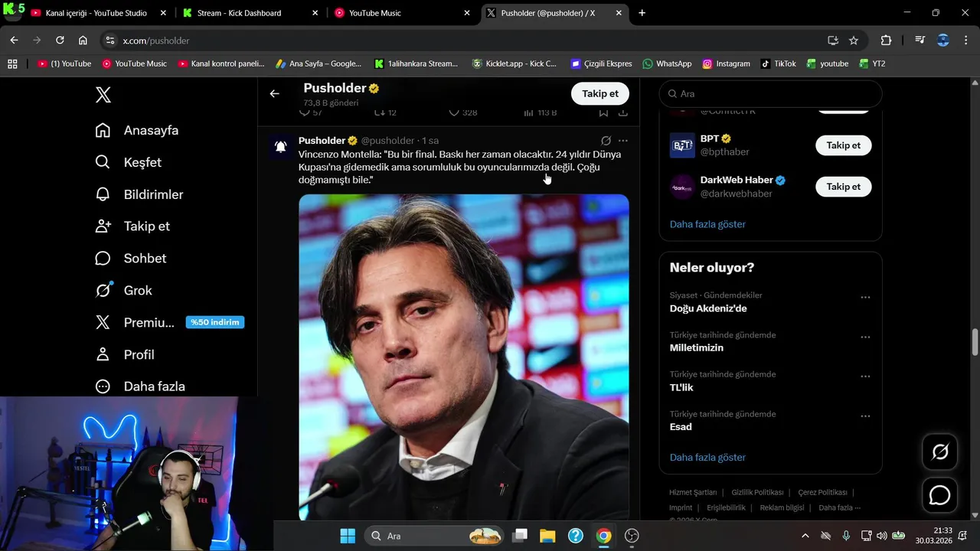The width and height of the screenshot is (980, 551).
Task: Click Grok icon on Pusholder tweet
Action: point(606,141)
